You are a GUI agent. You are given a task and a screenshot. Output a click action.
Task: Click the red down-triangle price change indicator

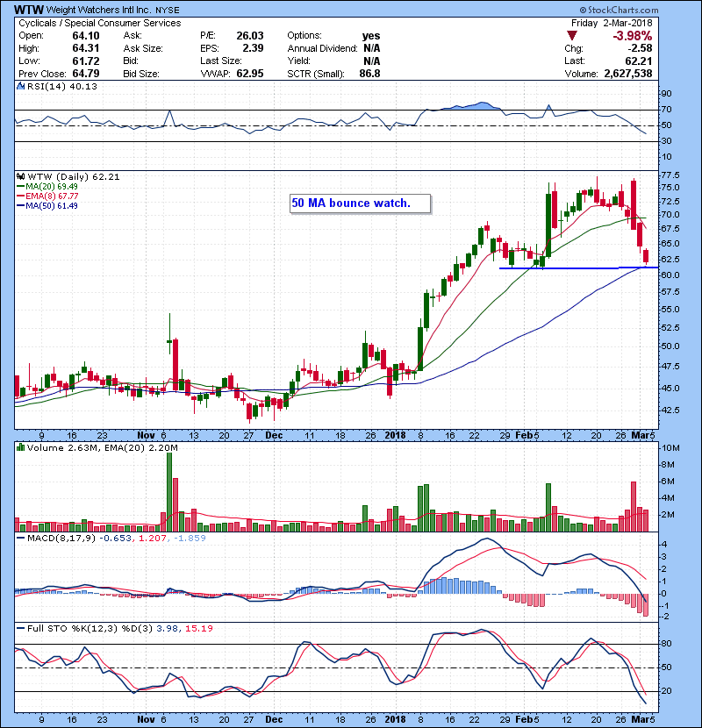click(572, 36)
